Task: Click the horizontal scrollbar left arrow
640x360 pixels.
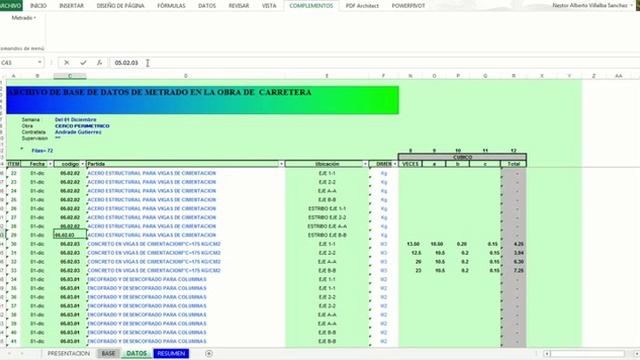Action: [x=547, y=354]
